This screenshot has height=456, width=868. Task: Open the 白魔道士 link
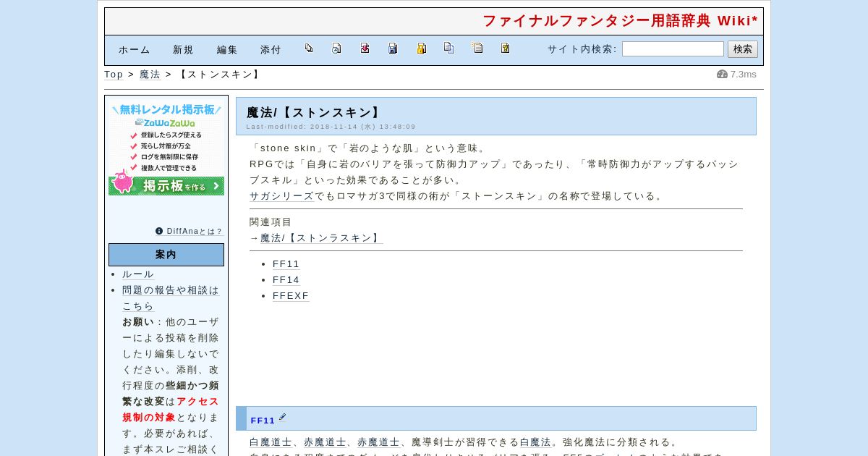(x=271, y=442)
